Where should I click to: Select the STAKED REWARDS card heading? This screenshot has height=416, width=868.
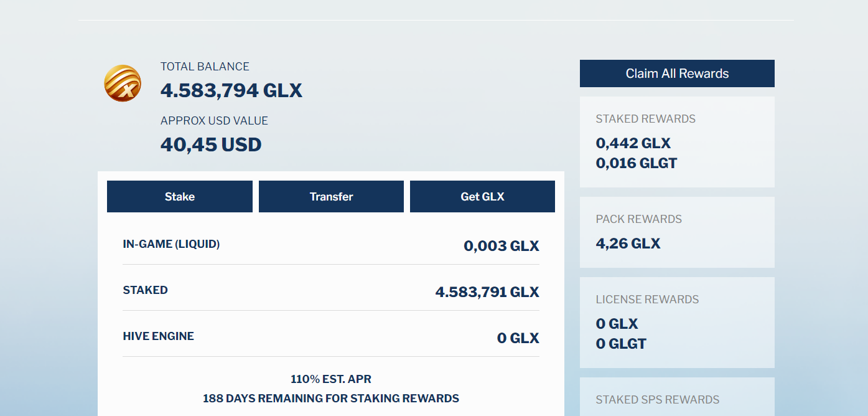pos(646,119)
